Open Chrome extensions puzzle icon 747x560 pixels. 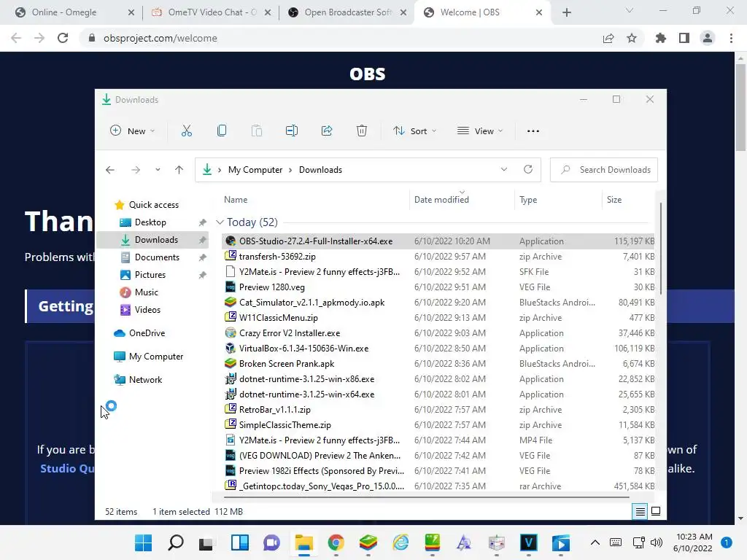click(x=661, y=38)
